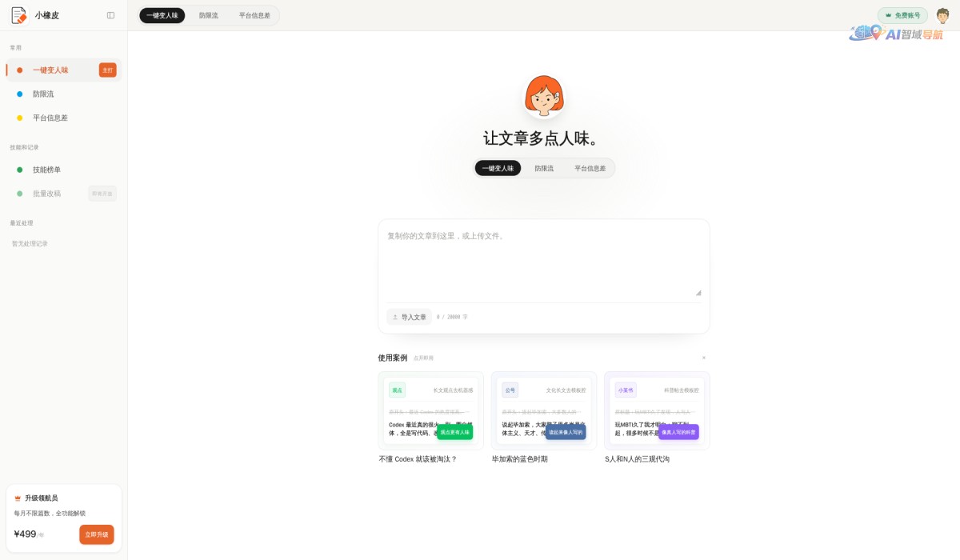Click the 0 / 20000 字 counter
The width and height of the screenshot is (960, 560).
pyautogui.click(x=452, y=318)
